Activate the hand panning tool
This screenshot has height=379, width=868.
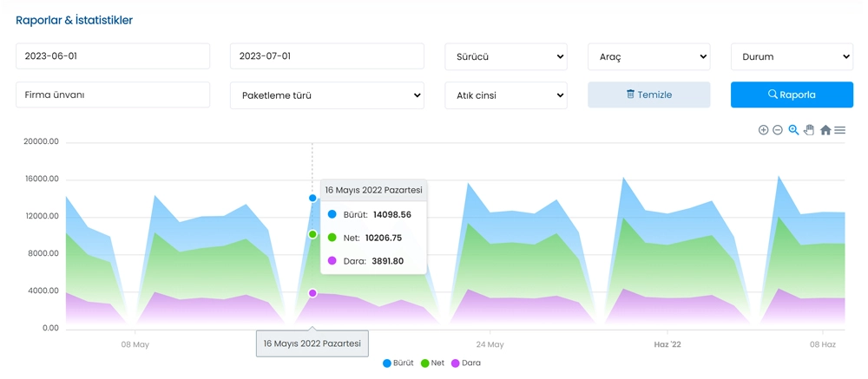(x=809, y=130)
